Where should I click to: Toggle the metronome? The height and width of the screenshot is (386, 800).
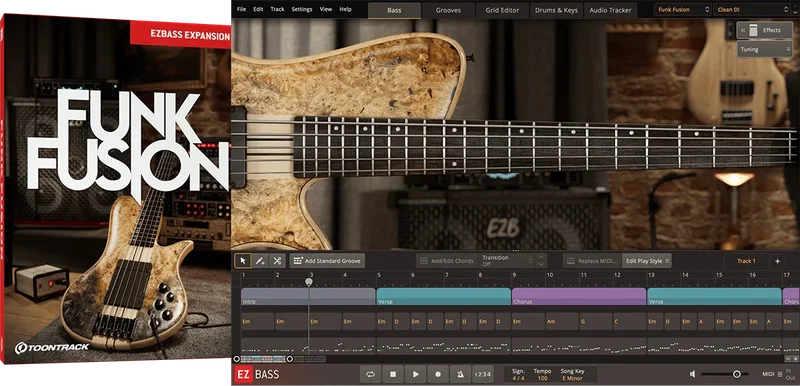460,374
